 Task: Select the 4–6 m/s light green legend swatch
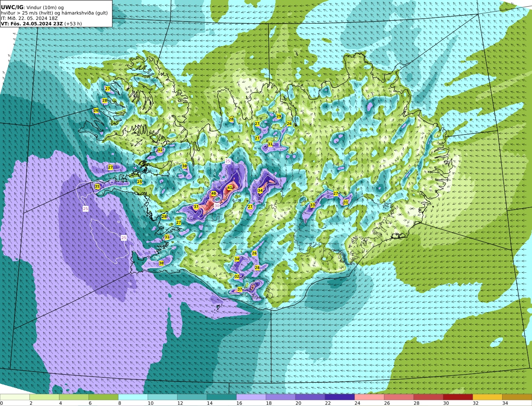click(x=74, y=397)
